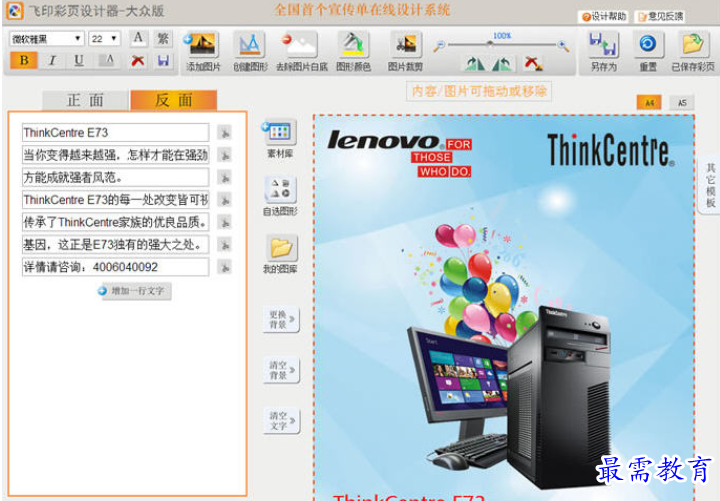720x501 pixels.
Task: Click the zoom out magnifier icon
Action: pos(439,45)
